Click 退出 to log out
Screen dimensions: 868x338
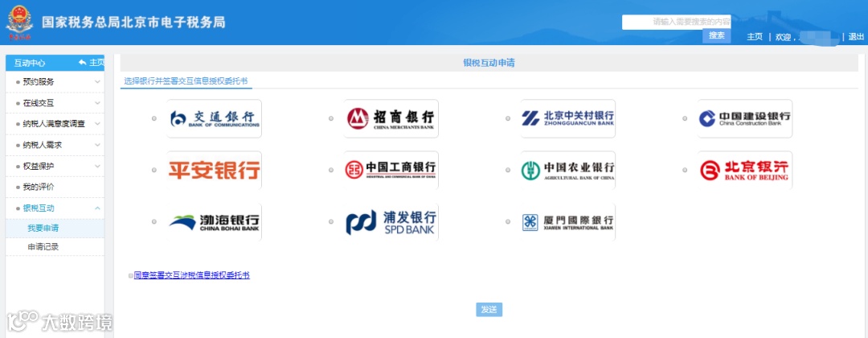[x=856, y=36]
